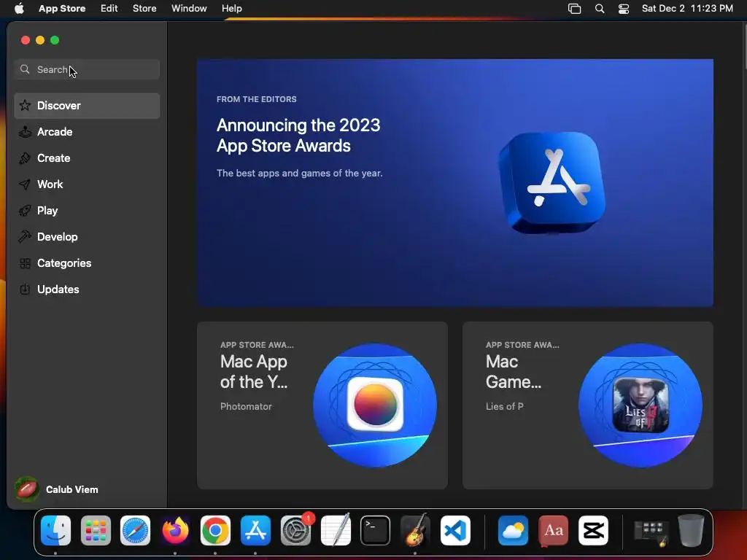This screenshot has height=560, width=747.
Task: Select the Categories grid icon
Action: point(25,262)
